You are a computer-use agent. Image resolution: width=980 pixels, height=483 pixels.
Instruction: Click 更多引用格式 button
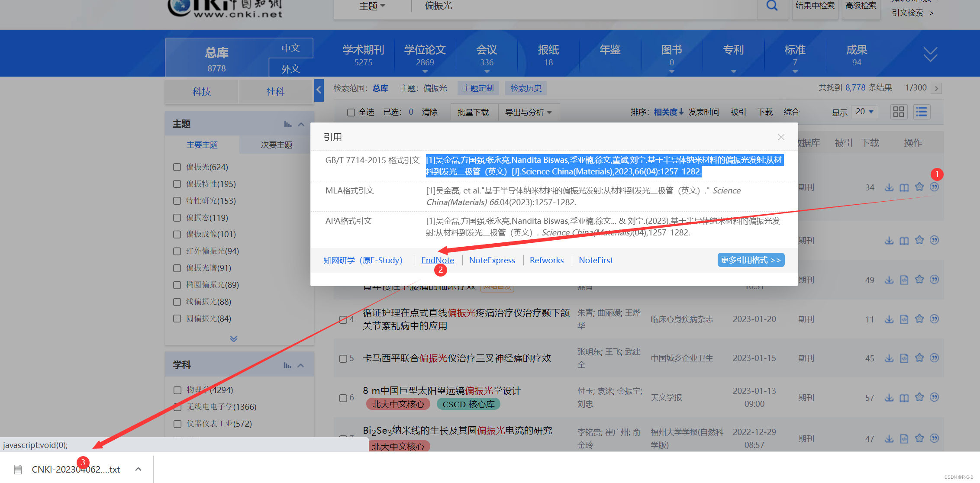[x=751, y=260]
